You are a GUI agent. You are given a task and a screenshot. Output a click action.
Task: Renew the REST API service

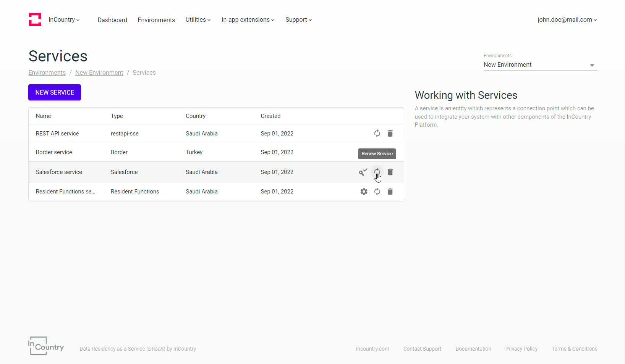click(x=377, y=134)
